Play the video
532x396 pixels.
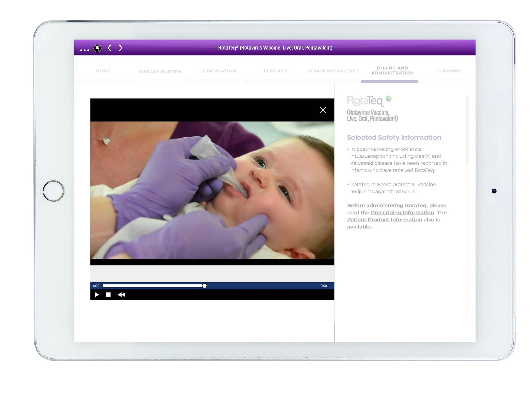pyautogui.click(x=97, y=295)
